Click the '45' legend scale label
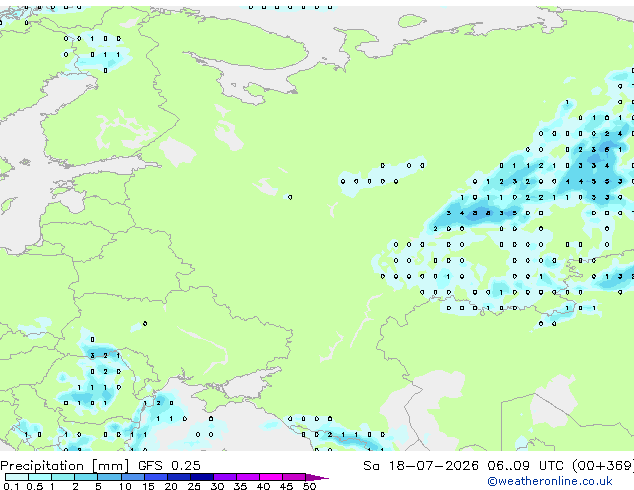Image resolution: width=634 pixels, height=490 pixels. (286, 486)
